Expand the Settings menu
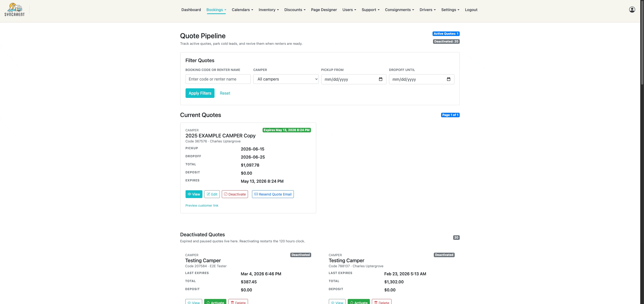Screen dimensions: 644x304 [x=450, y=10]
